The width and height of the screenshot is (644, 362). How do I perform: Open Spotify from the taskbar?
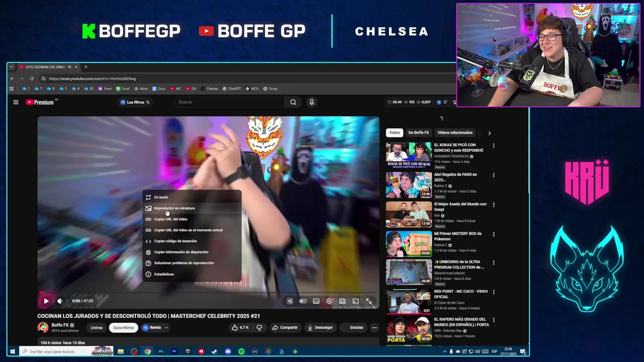click(x=242, y=351)
